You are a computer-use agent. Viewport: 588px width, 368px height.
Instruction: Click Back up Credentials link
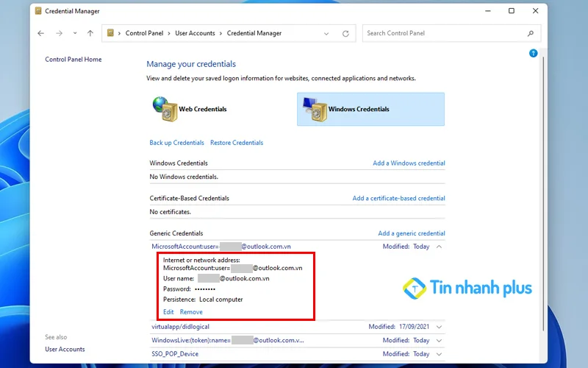coord(176,143)
